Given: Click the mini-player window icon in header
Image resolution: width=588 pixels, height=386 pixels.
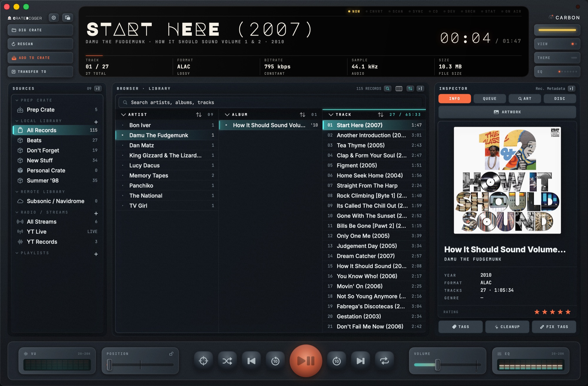Looking at the screenshot, I should click(67, 18).
